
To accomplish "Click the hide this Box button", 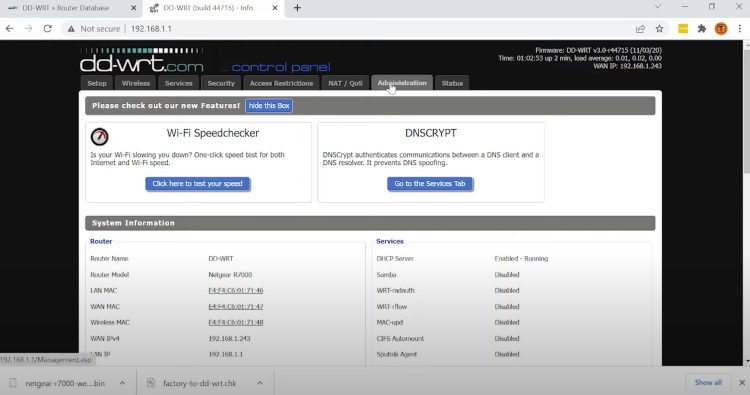I will pos(269,106).
